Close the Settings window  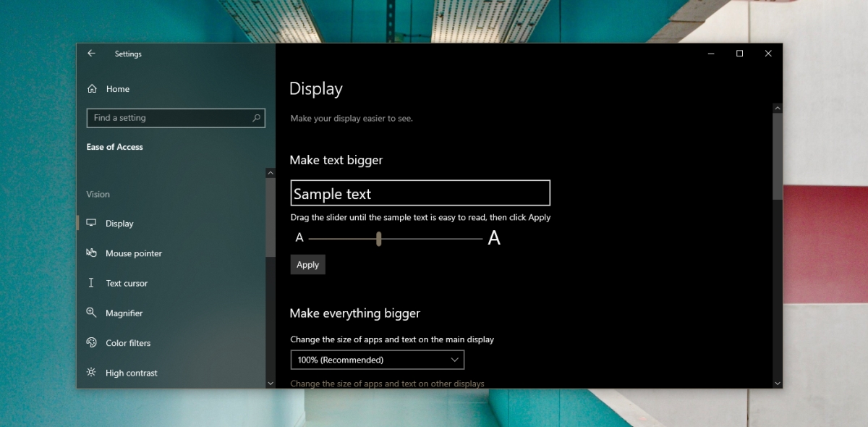pyautogui.click(x=768, y=54)
